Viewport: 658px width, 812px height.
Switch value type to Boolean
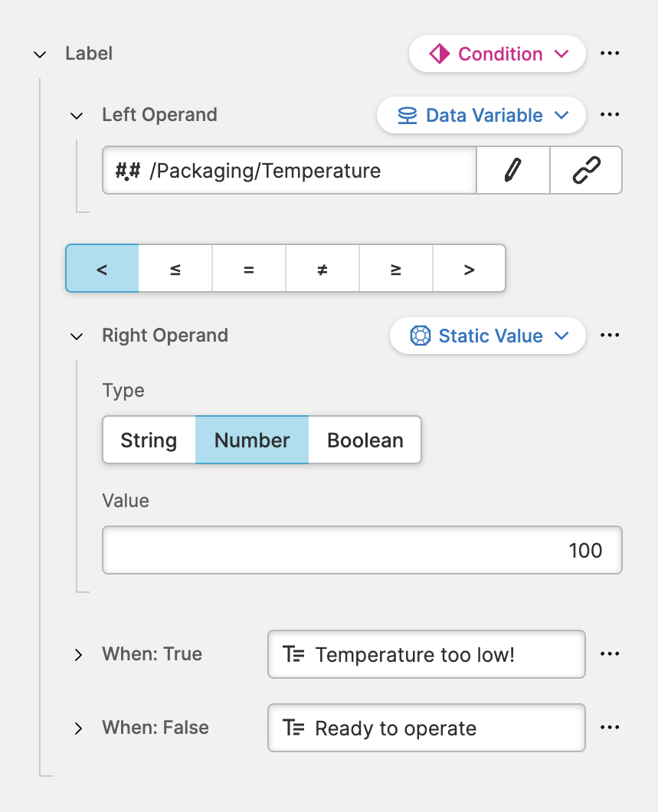pyautogui.click(x=365, y=440)
